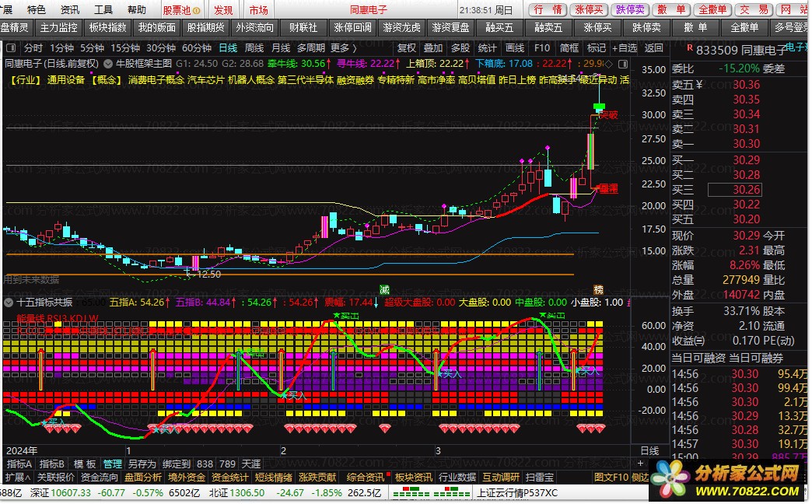Viewport: 812px width, 504px height.
Task: Open the 市场 top tab
Action: [x=258, y=10]
